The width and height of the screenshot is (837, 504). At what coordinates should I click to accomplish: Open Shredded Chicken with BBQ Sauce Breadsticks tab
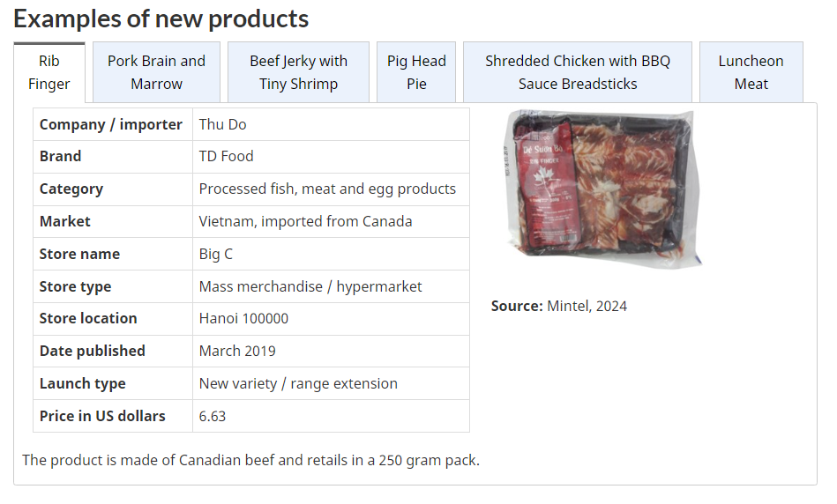pyautogui.click(x=578, y=72)
